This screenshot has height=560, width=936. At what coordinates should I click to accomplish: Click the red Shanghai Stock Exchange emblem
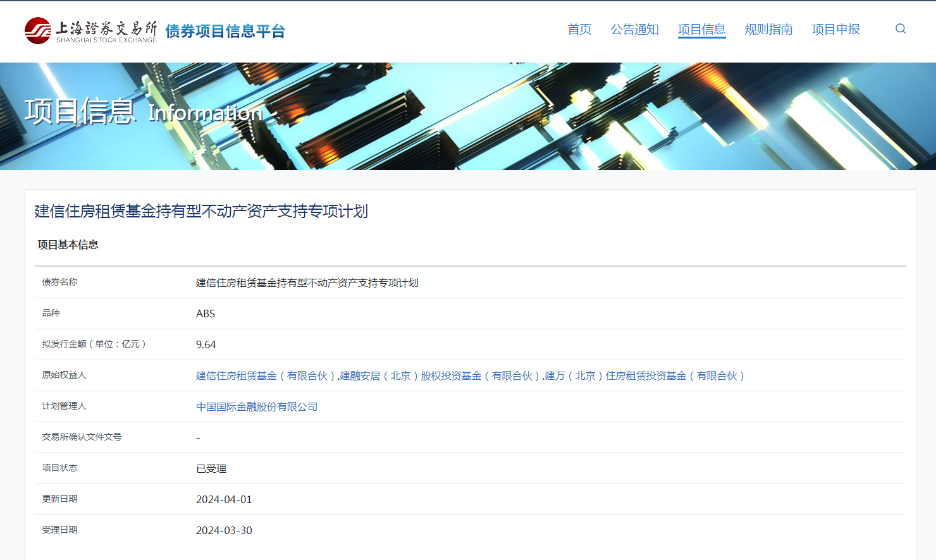pos(38,30)
